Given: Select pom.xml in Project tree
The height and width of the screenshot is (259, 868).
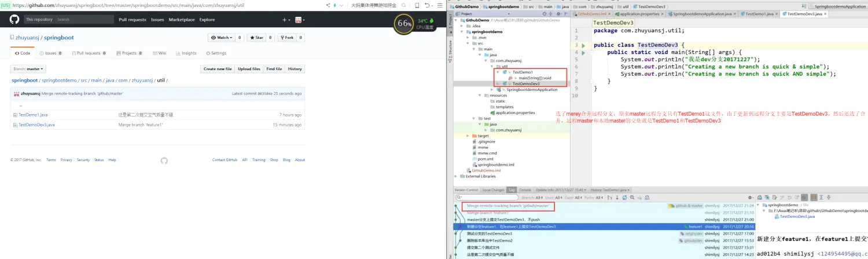Looking at the screenshot, I should 486,159.
